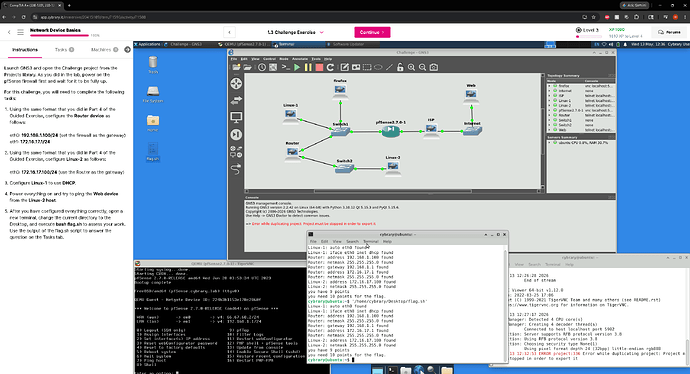Open GNS3 View menu

pos(255,59)
